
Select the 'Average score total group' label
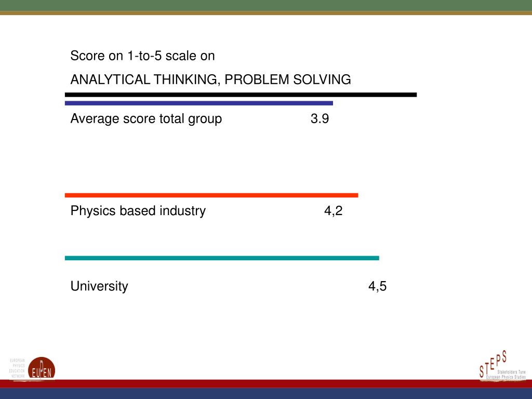[146, 119]
